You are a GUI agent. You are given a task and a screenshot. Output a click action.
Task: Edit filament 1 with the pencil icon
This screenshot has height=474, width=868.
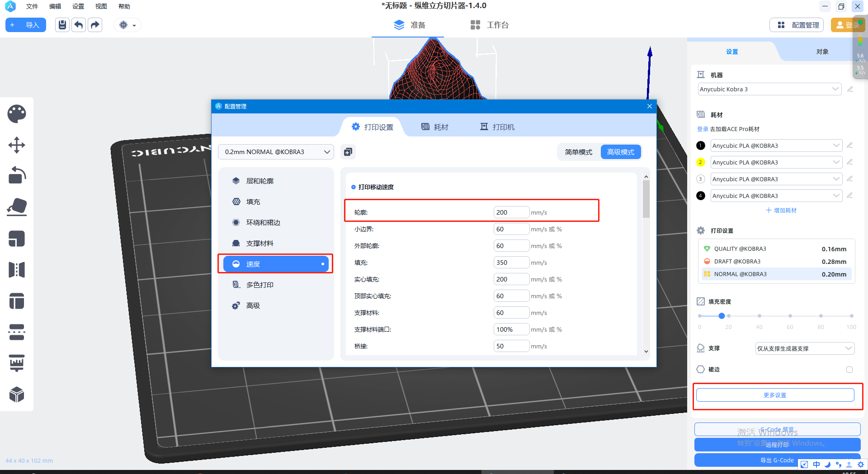850,145
